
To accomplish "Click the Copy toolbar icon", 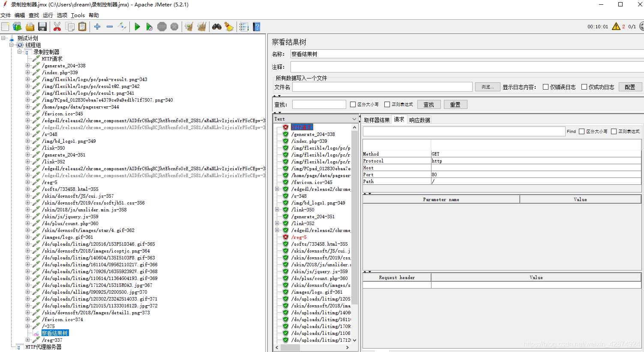I will click(70, 27).
